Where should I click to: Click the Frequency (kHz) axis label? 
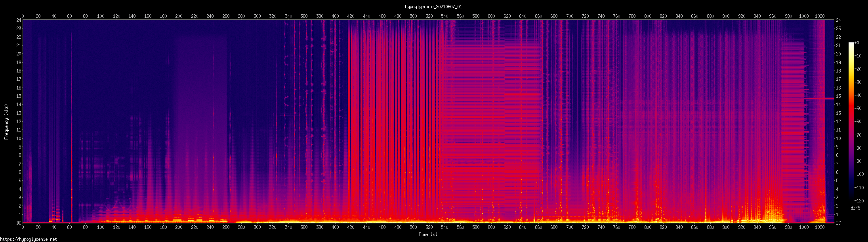click(6, 122)
